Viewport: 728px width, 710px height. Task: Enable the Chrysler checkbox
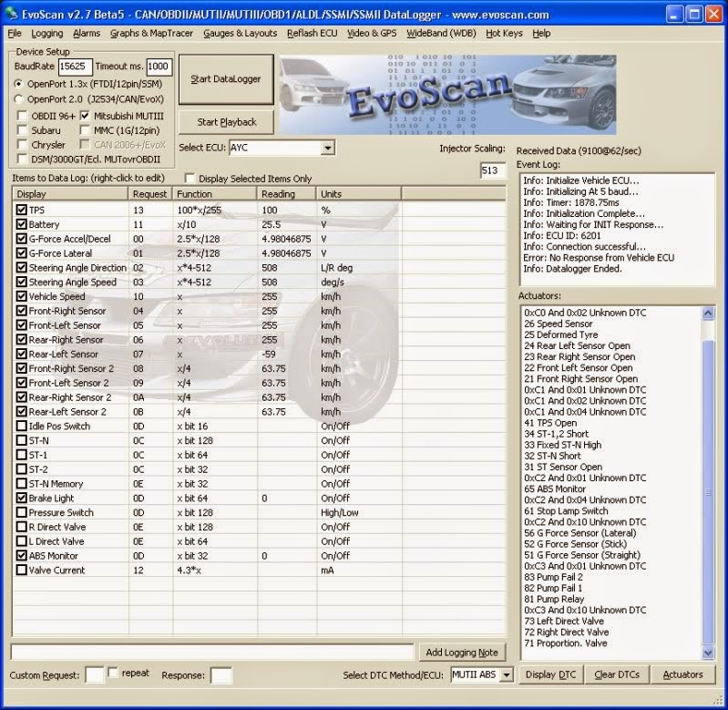coord(22,144)
